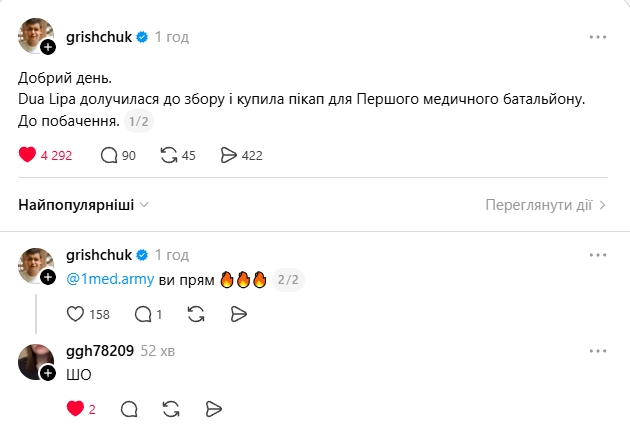Open more options for ggh78209 comment
This screenshot has width=630, height=434.
598,351
